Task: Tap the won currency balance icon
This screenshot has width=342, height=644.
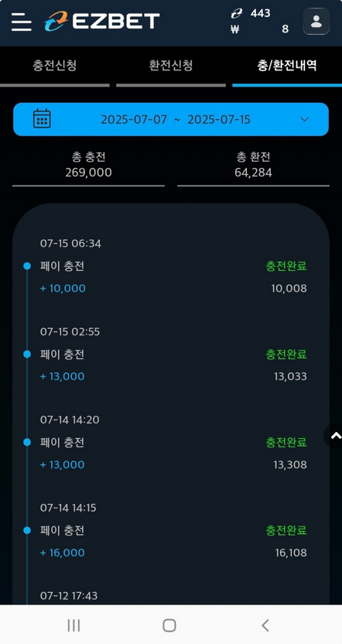Action: coord(235,29)
